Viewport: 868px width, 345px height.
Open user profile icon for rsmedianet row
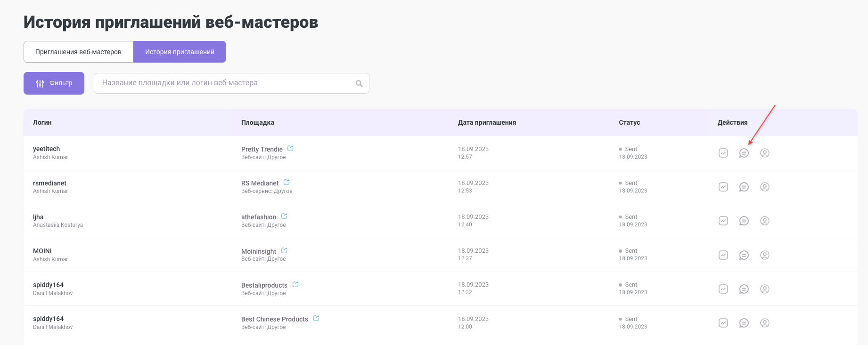pyautogui.click(x=764, y=187)
